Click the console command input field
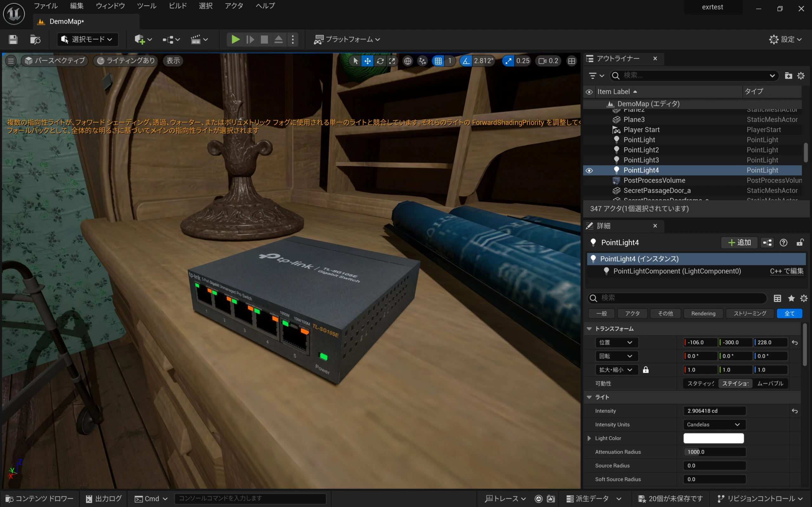The image size is (812, 507). coord(250,498)
